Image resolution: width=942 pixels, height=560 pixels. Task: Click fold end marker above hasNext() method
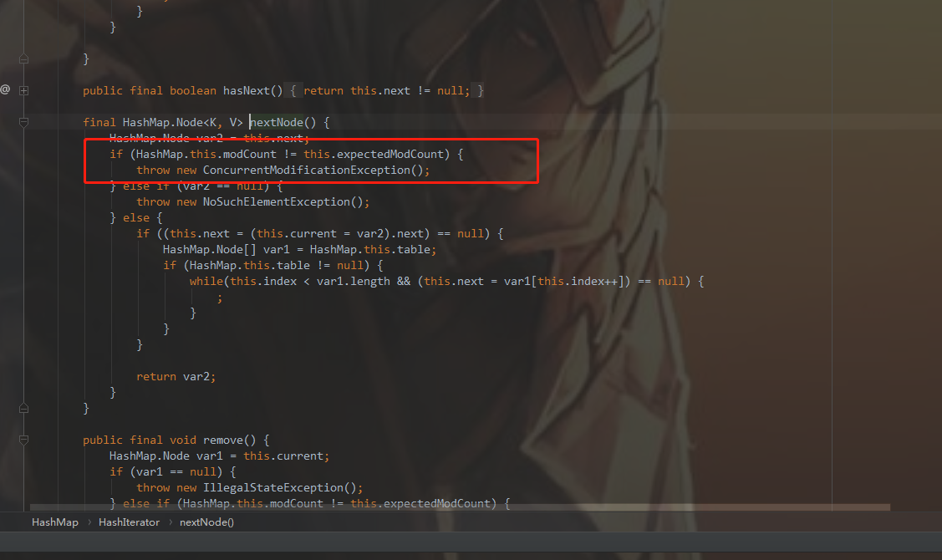[24, 59]
